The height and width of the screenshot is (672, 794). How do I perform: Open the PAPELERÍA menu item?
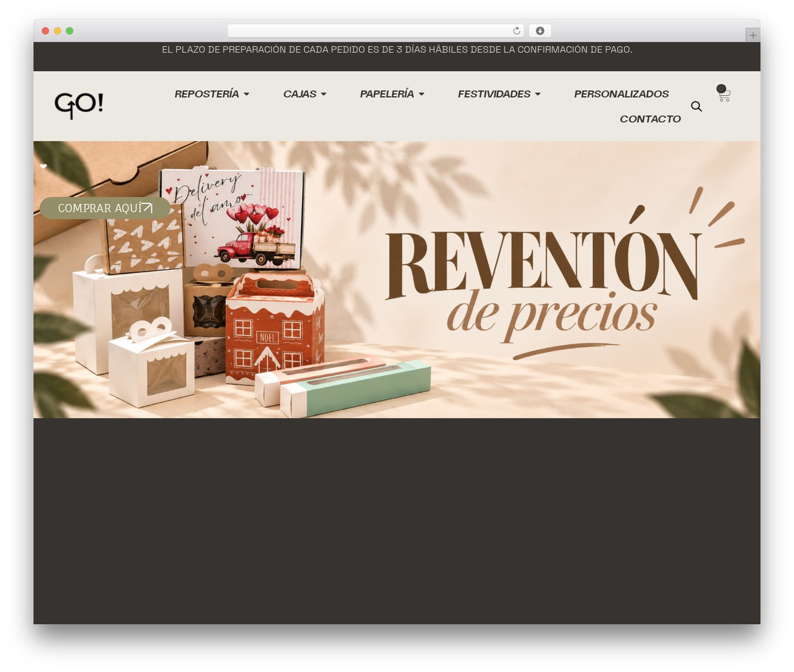[387, 94]
